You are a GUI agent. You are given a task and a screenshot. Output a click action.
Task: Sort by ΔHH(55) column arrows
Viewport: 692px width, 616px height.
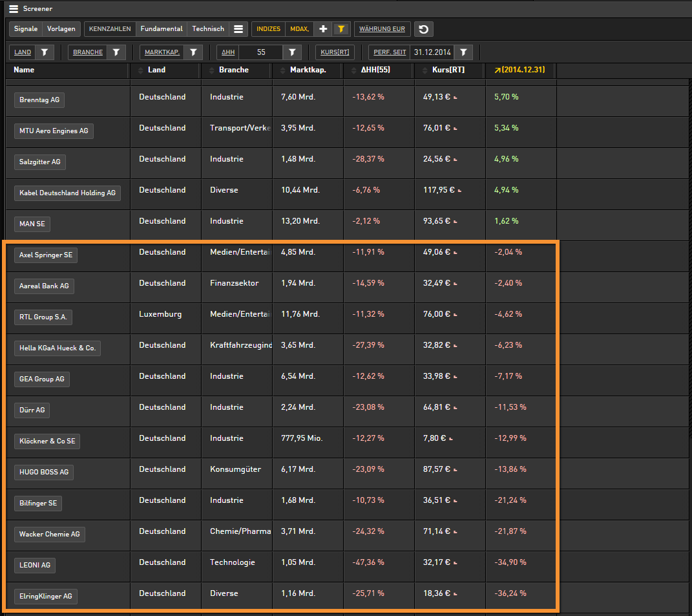[x=353, y=70]
